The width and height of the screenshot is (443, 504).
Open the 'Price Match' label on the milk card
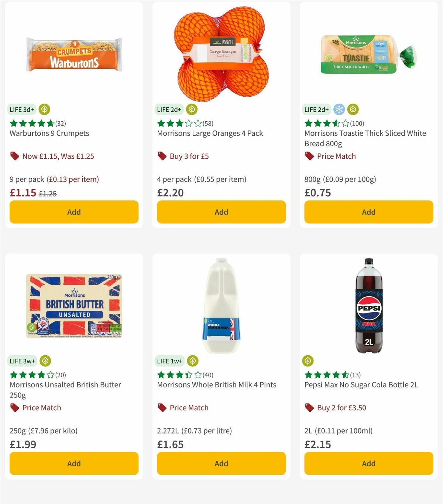coord(189,408)
